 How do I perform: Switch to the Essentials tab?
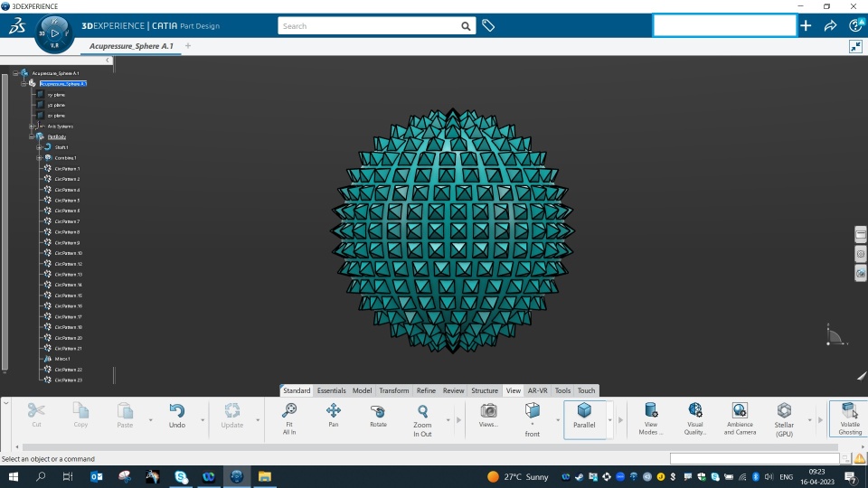tap(331, 390)
